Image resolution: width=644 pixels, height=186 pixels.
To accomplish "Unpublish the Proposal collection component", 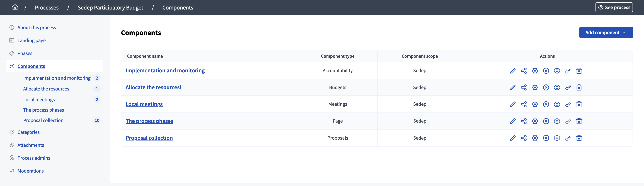I will tap(546, 138).
